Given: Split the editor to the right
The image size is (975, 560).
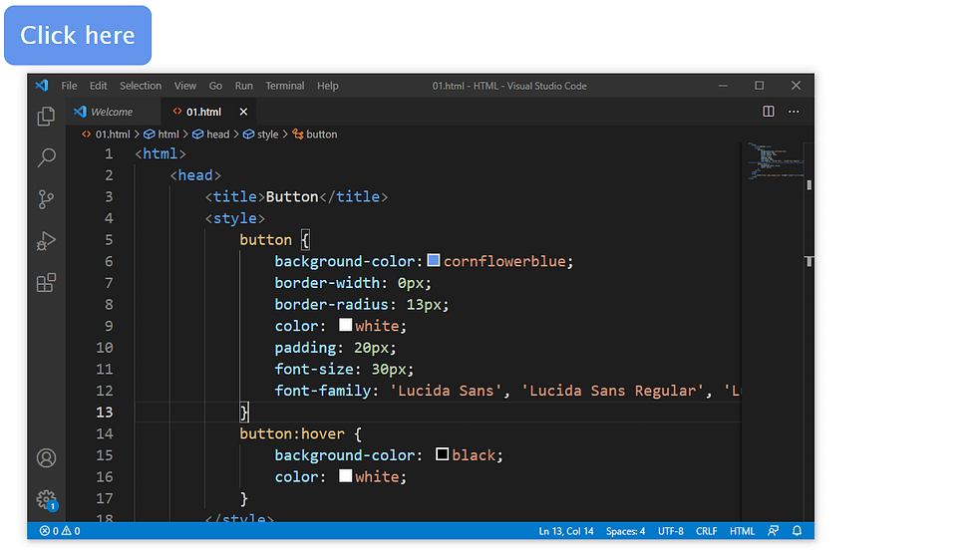Looking at the screenshot, I should 769,112.
